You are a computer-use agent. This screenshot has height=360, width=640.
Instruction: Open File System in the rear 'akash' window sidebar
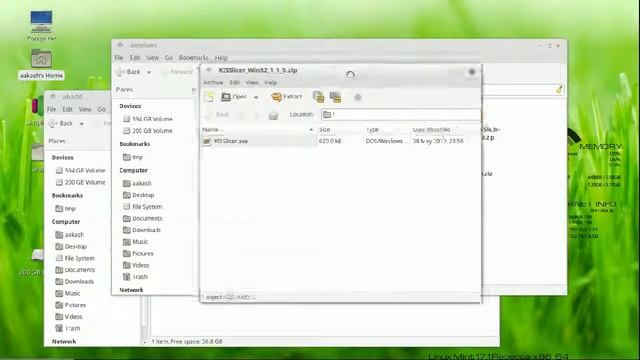75,258
